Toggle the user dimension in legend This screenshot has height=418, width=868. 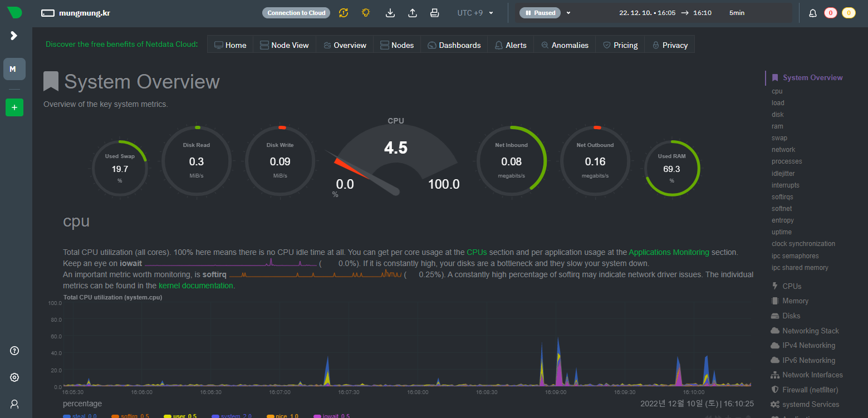point(180,416)
